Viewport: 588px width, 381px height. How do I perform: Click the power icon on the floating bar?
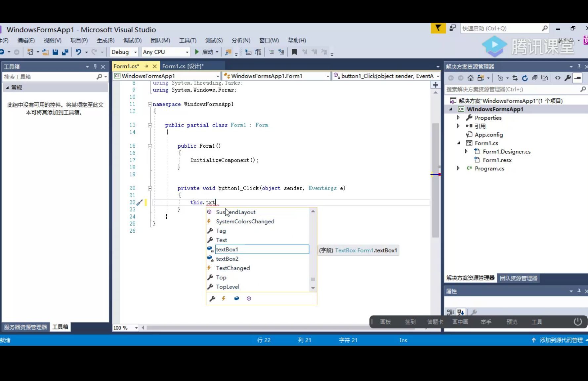point(578,322)
